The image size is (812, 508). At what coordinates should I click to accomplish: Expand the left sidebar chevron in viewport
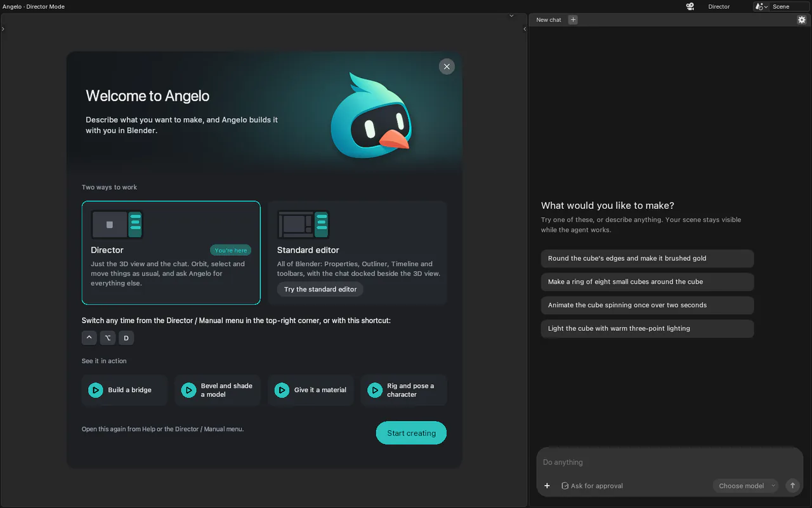tap(3, 29)
